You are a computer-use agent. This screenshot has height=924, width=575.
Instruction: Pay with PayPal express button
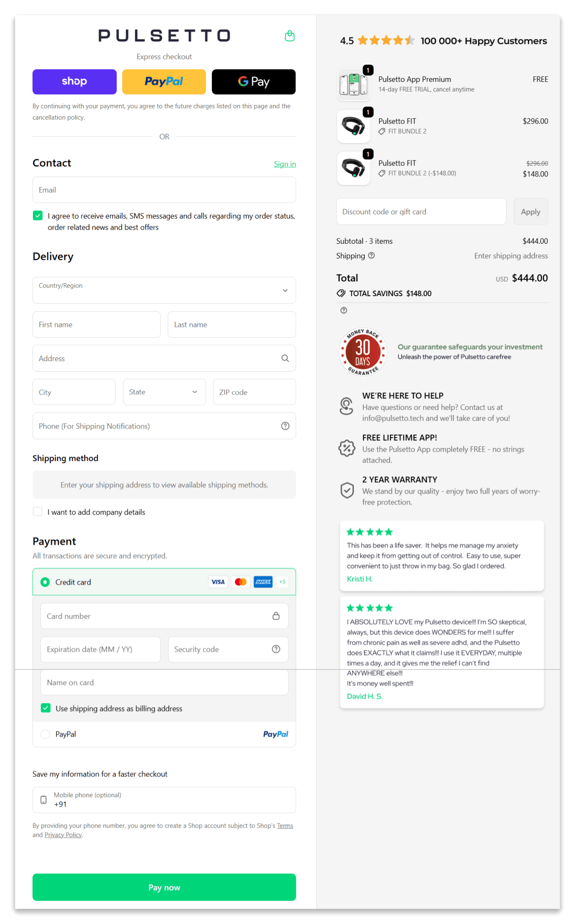(164, 82)
